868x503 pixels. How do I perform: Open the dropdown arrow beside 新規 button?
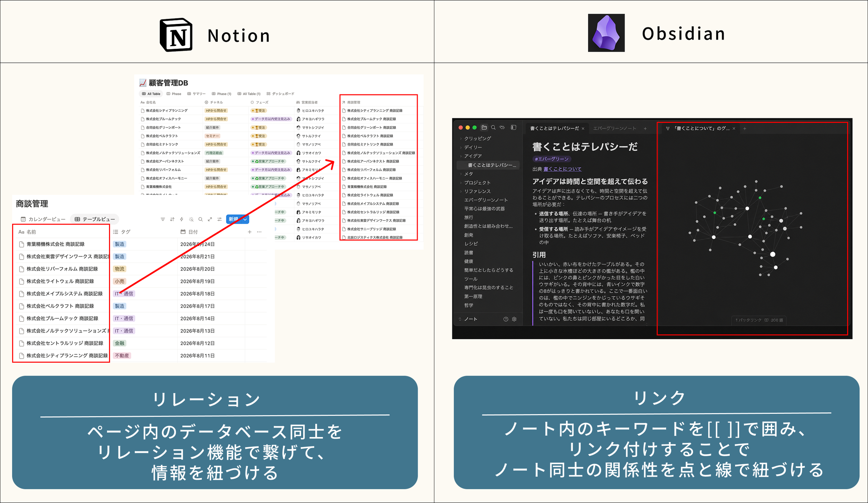coord(245,219)
